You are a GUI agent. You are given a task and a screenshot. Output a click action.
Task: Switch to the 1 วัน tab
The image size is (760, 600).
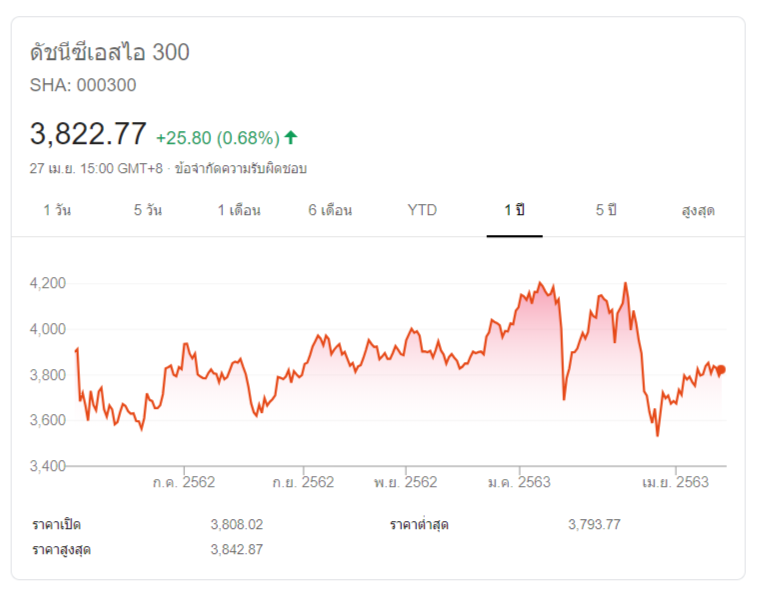[x=57, y=210]
